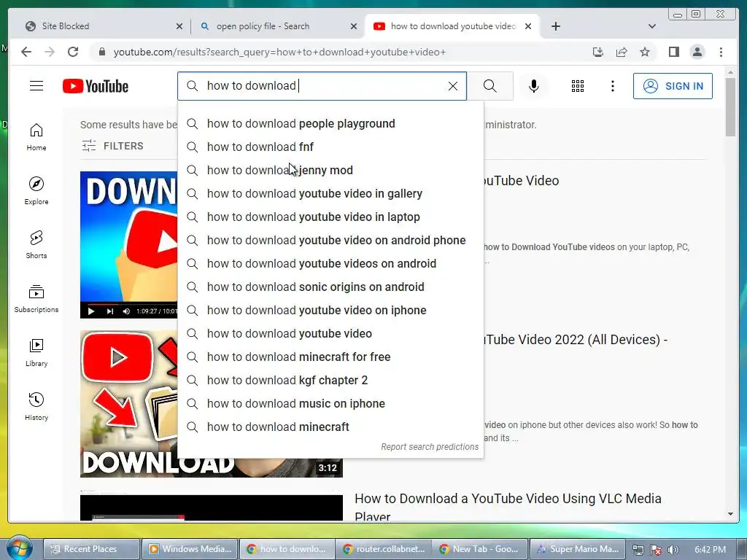Bookmark this page with the star
Viewport: 747px width, 560px height.
coord(645,52)
